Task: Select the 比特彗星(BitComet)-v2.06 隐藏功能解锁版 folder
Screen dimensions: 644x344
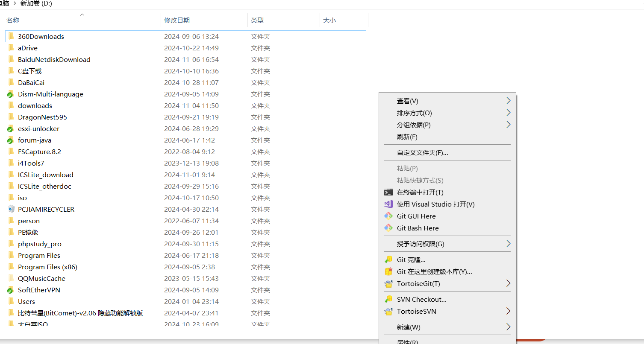Action: (x=80, y=313)
